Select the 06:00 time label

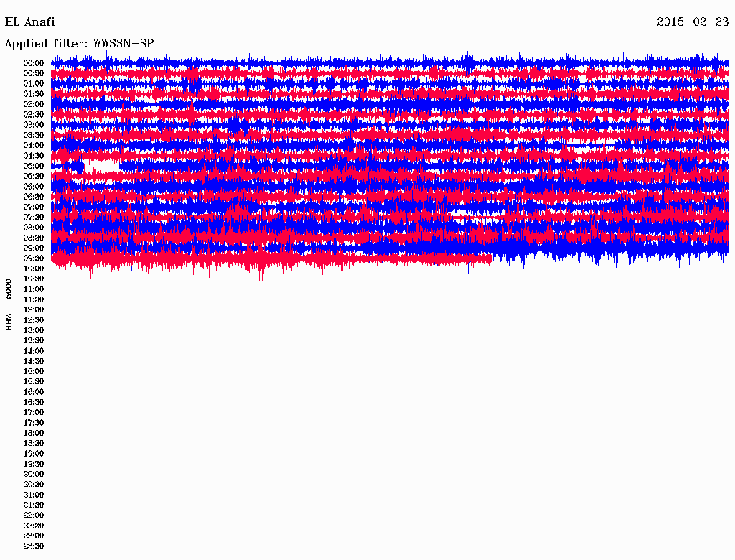pyautogui.click(x=34, y=187)
